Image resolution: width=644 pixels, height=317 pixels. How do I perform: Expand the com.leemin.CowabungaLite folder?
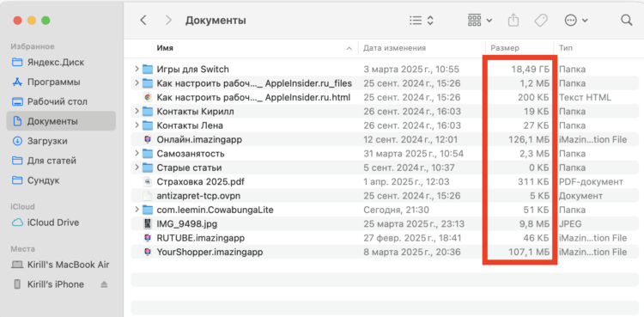point(137,210)
